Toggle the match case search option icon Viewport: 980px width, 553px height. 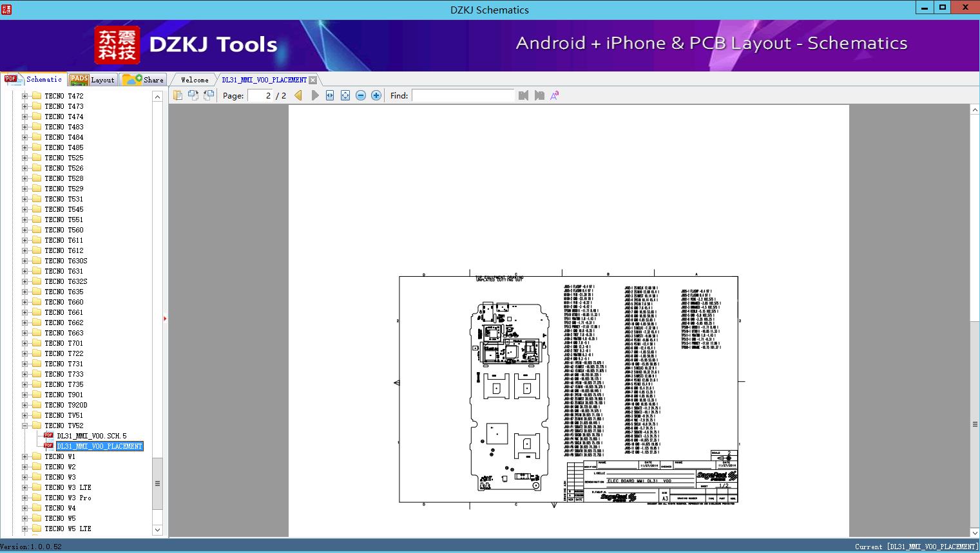pos(554,95)
